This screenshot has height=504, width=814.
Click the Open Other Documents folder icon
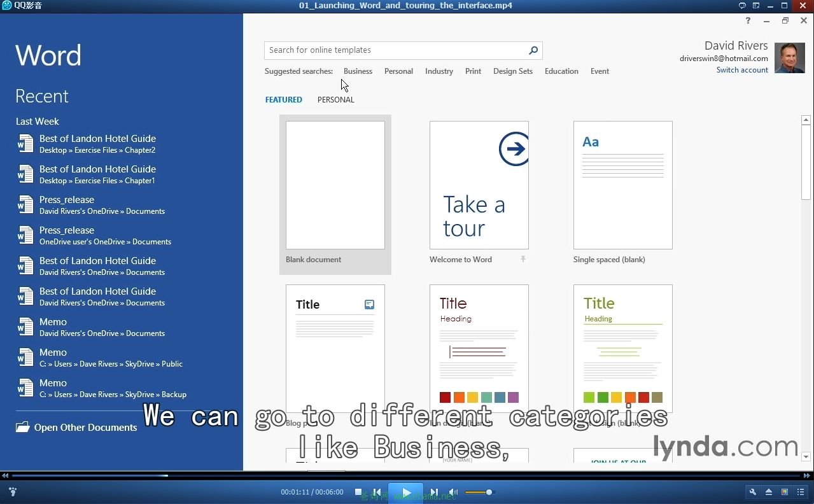click(x=23, y=427)
